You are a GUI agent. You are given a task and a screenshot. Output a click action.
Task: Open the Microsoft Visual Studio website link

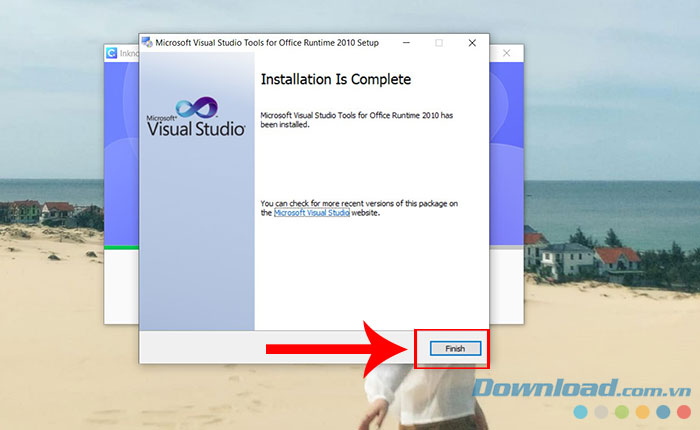[312, 213]
